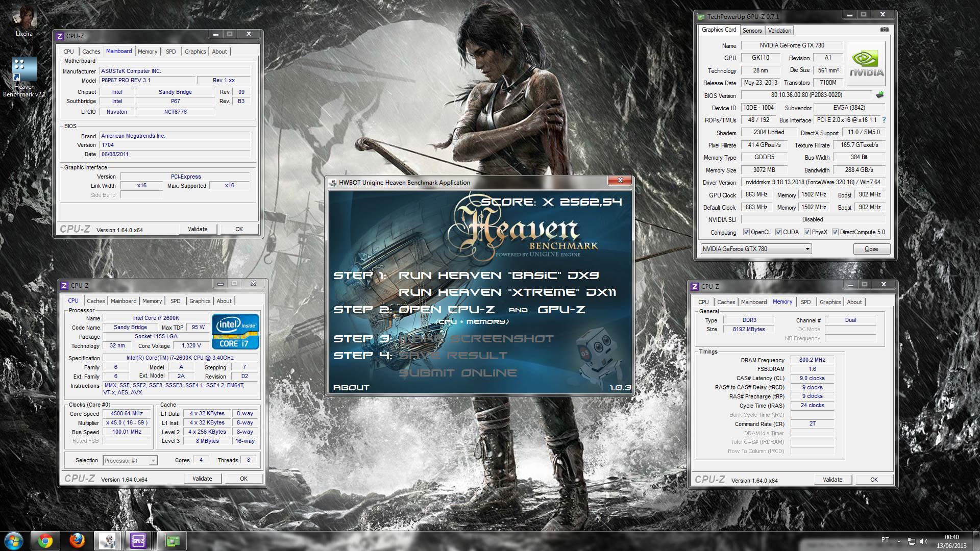Screen dimensions: 980x551
Task: Click the GPU-Z title bar icon
Action: [701, 17]
